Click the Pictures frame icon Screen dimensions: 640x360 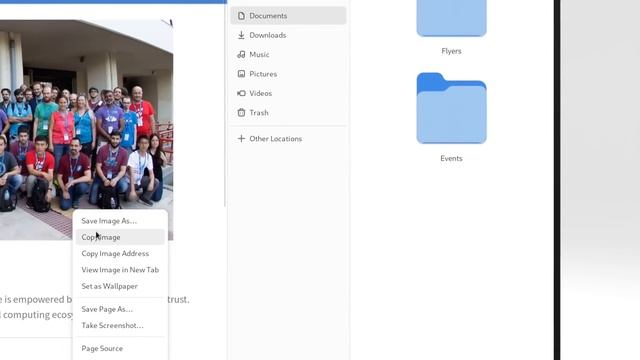click(x=241, y=74)
